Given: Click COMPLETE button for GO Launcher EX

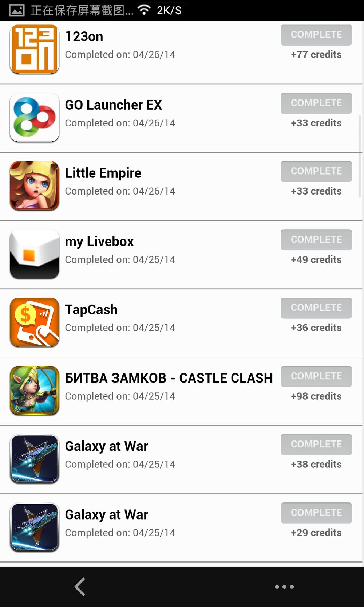Looking at the screenshot, I should pos(316,103).
